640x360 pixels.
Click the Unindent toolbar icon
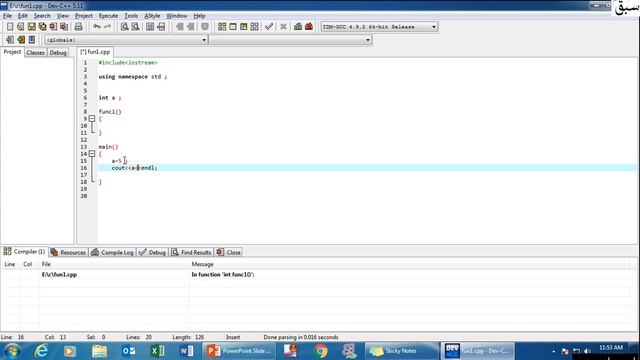click(x=191, y=27)
